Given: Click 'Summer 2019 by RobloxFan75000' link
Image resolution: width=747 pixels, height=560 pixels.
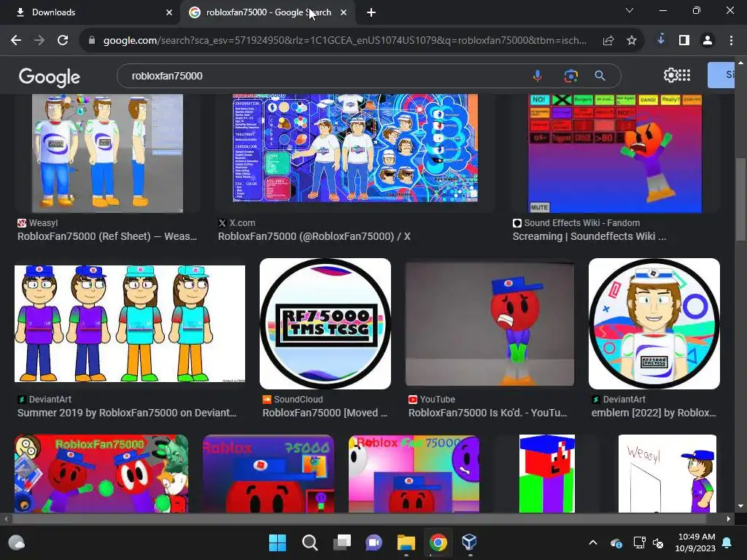Looking at the screenshot, I should click(127, 413).
